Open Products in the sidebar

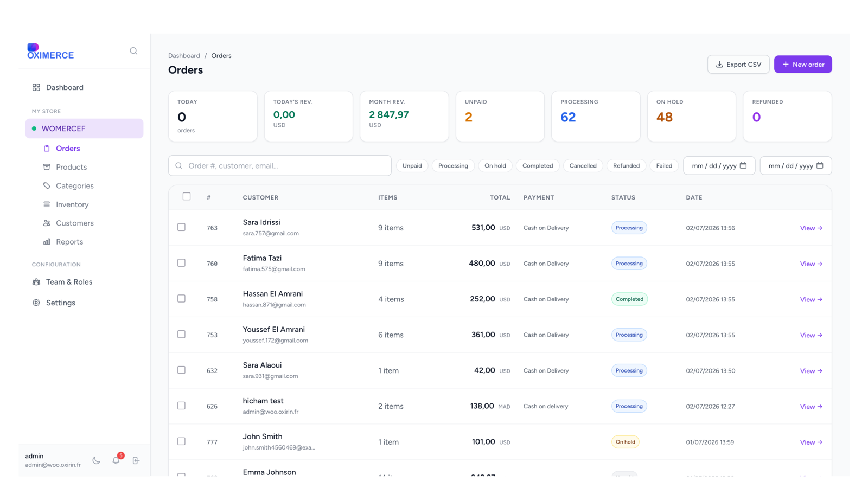point(71,167)
